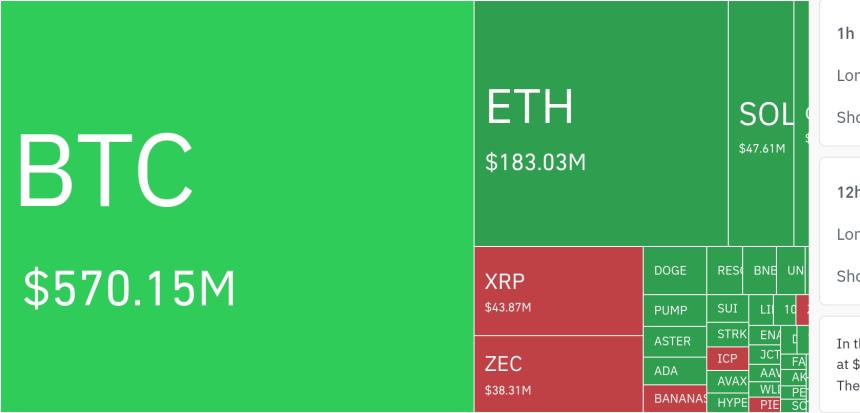The height and width of the screenshot is (413, 860).
Task: Click the BNB heatmap tile
Action: (762, 271)
